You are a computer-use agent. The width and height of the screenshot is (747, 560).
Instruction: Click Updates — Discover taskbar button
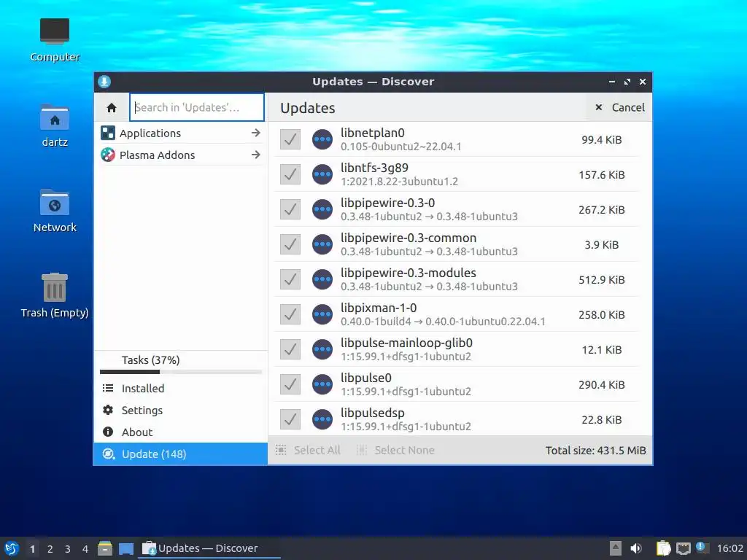coord(209,548)
